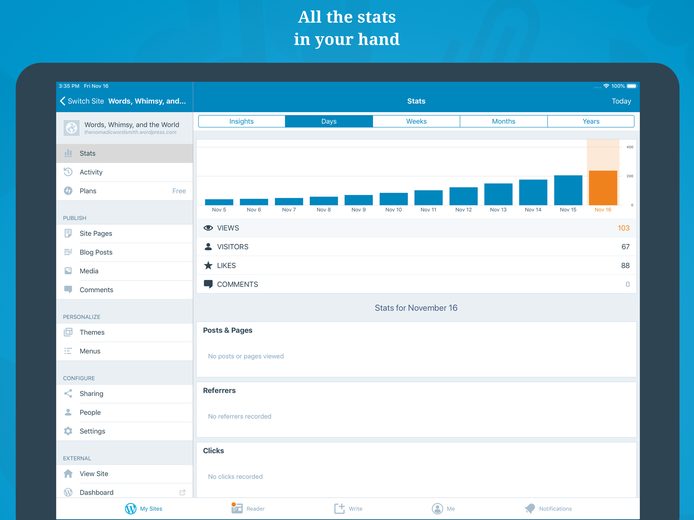The height and width of the screenshot is (520, 694).
Task: Click the site avatar icon
Action: tap(71, 128)
